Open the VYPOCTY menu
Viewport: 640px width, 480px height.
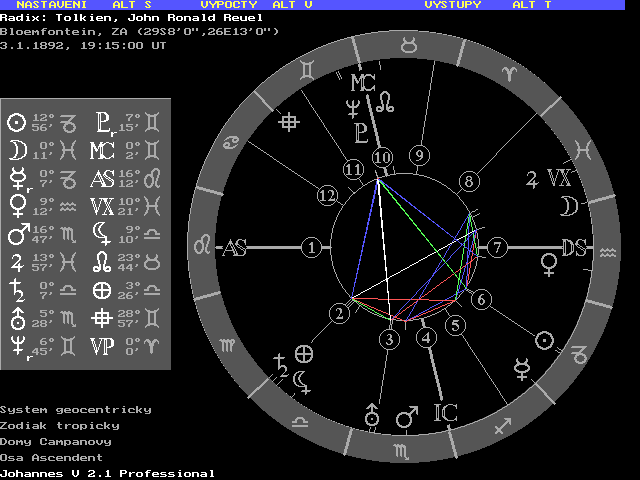229,5
